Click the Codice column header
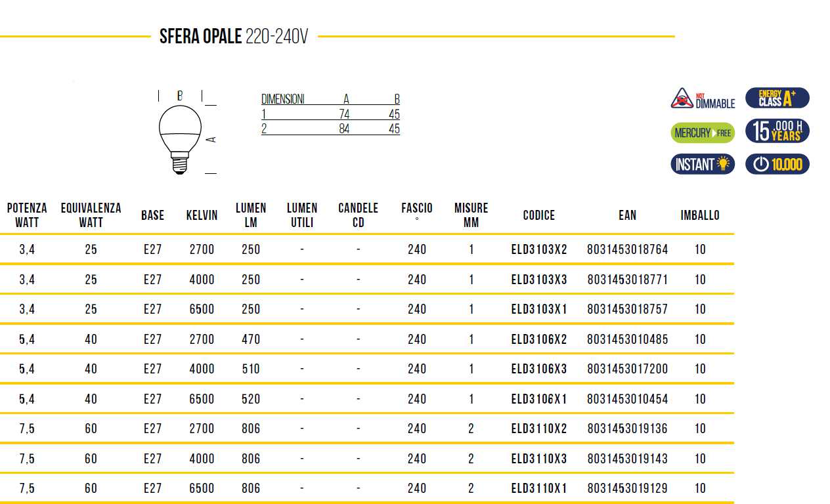 coord(538,215)
